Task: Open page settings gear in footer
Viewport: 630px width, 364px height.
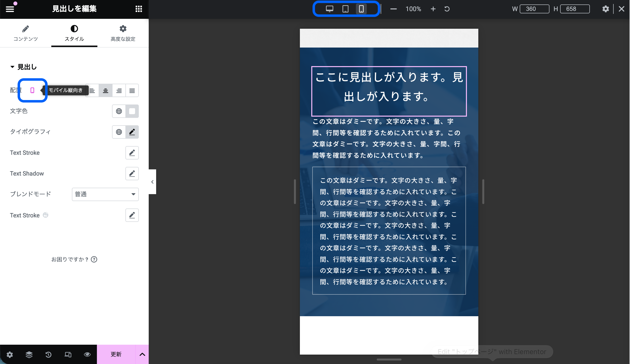Action: [x=10, y=354]
